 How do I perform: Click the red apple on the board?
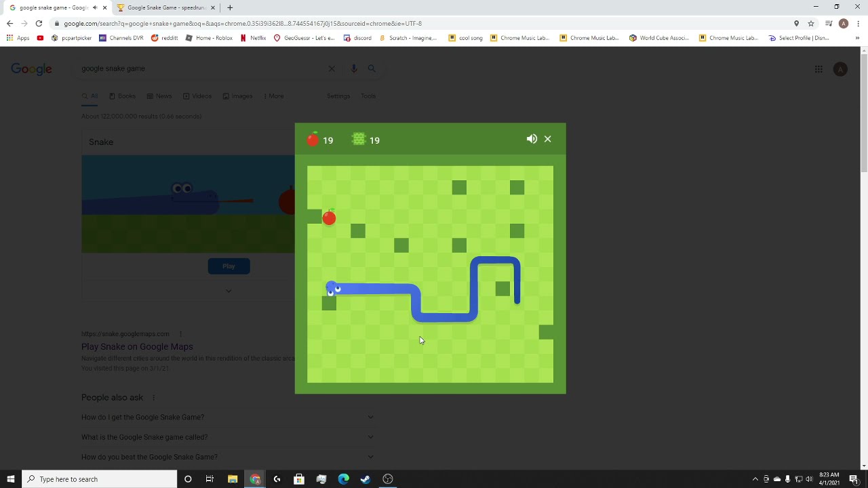[x=329, y=218]
